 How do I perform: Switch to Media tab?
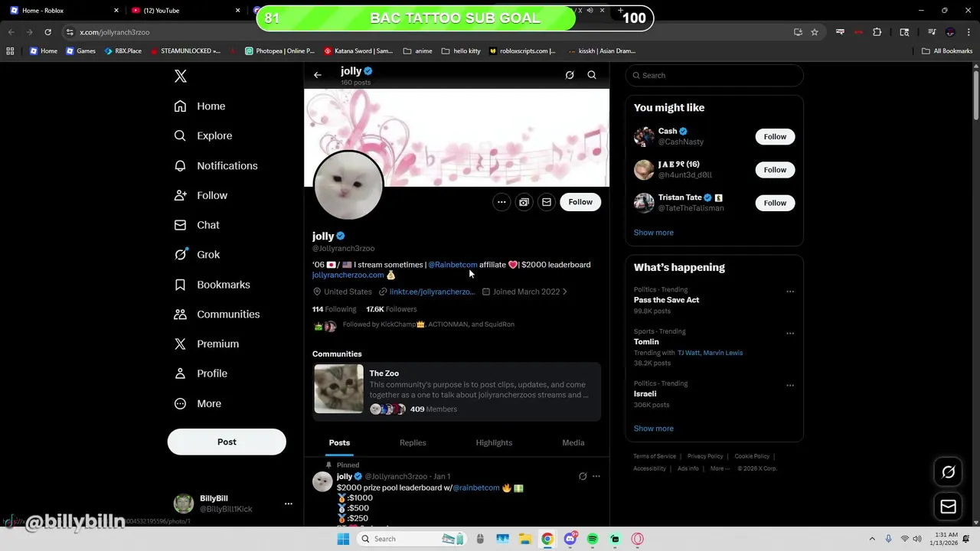pyautogui.click(x=573, y=442)
